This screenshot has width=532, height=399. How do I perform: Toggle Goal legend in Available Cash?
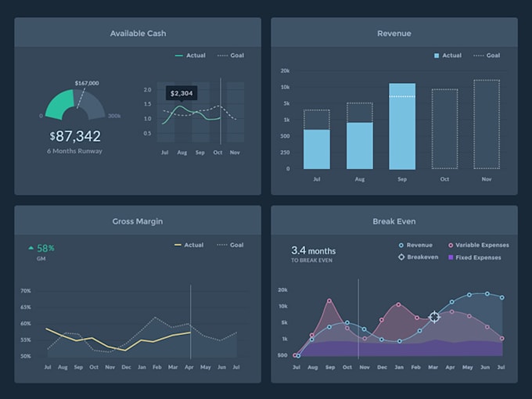pyautogui.click(x=230, y=56)
